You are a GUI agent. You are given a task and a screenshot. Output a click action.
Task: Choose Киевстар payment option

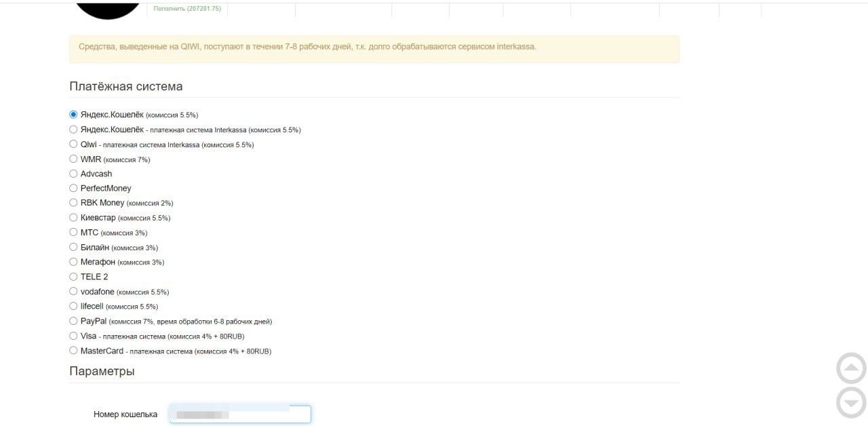click(x=73, y=217)
